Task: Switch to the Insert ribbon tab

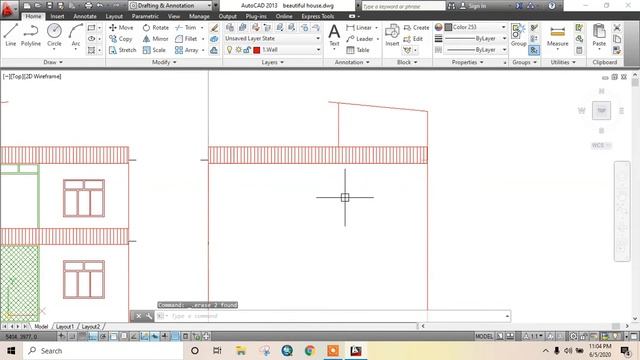Action: 57,16
